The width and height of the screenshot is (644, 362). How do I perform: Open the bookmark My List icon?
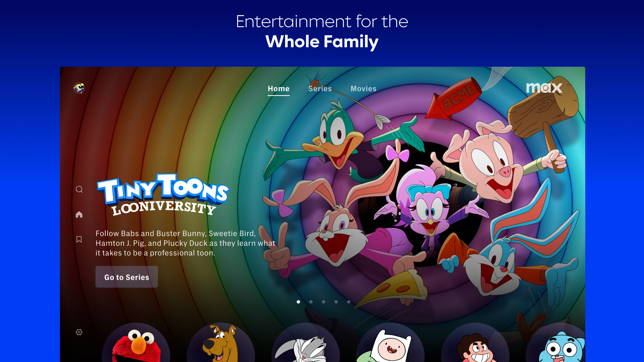79,239
